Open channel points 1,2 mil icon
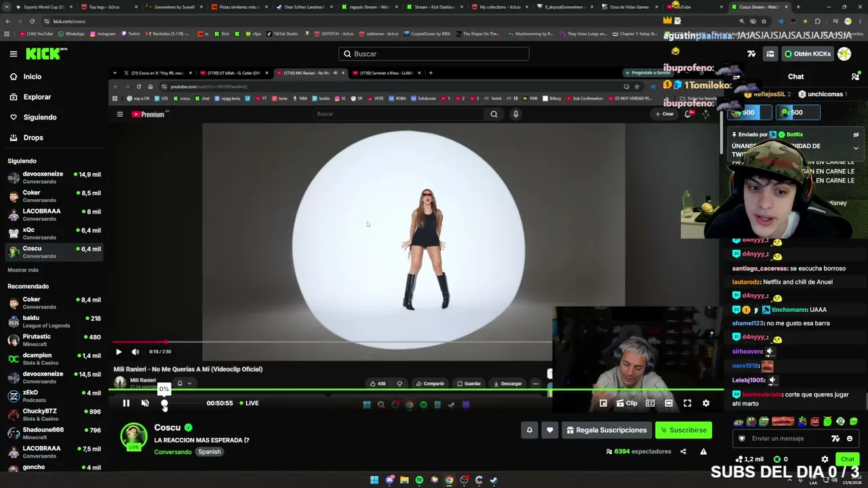 749,459
